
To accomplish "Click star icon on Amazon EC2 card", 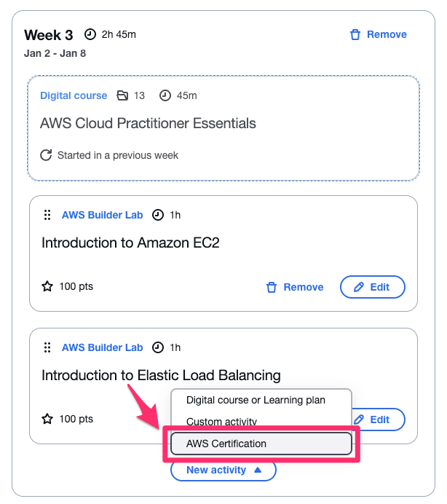I will (47, 287).
